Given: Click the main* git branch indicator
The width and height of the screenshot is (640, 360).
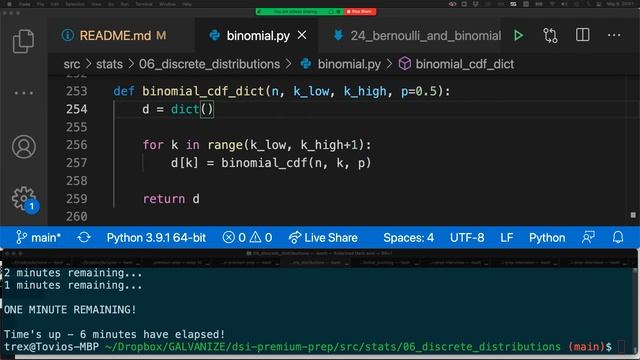Looking at the screenshot, I should tap(38, 238).
